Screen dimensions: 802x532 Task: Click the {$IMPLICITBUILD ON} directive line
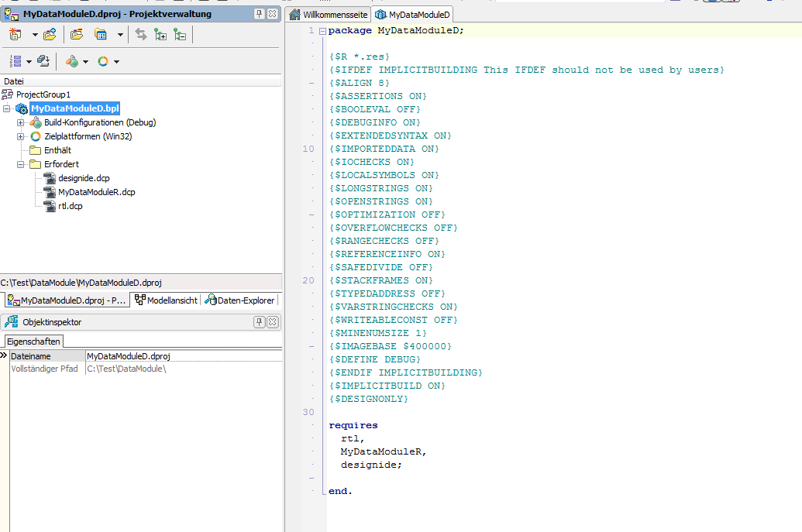coord(387,386)
